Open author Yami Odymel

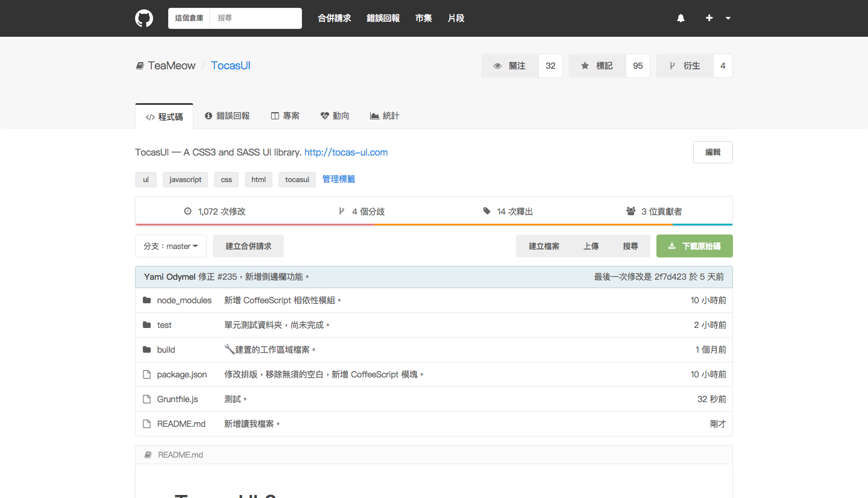point(170,277)
